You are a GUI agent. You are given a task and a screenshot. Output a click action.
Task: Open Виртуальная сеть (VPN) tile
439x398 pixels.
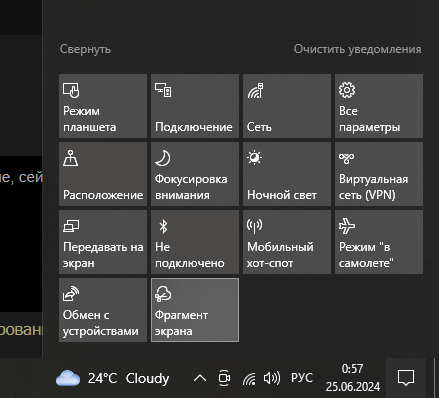pyautogui.click(x=379, y=174)
